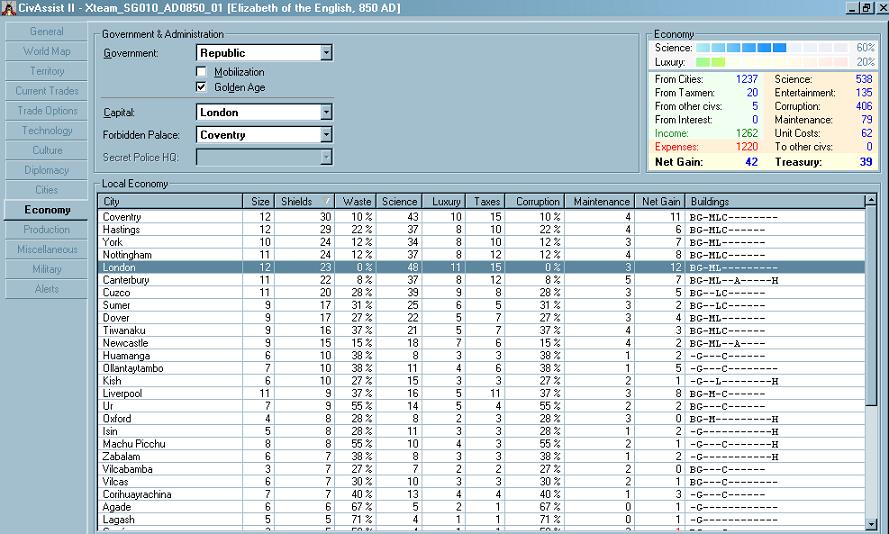Click the city list scroll down arrow
Image resolution: width=889 pixels, height=534 pixels.
coord(871,525)
